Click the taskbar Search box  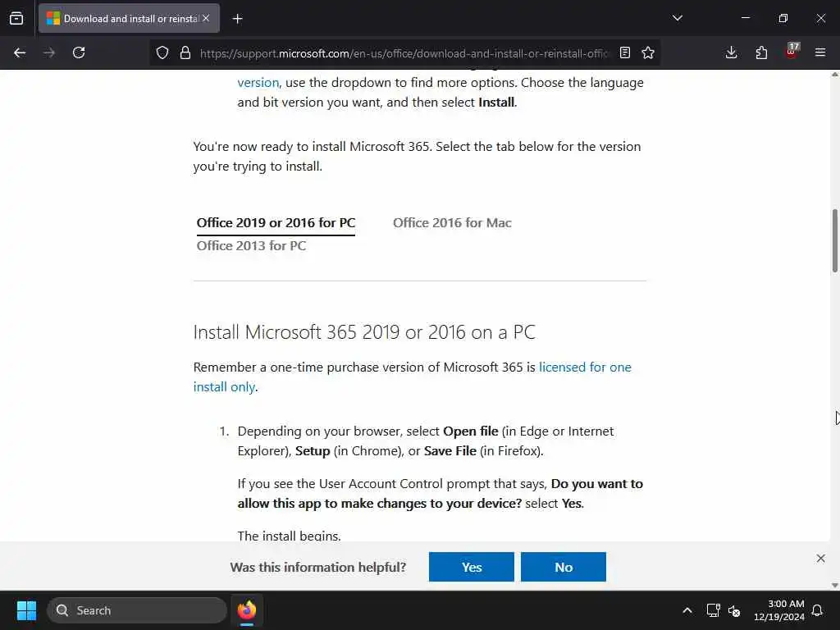coord(137,610)
